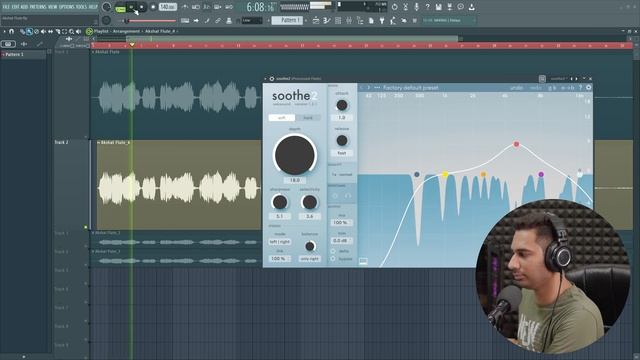Click the sharpness knob in soothe2

click(x=280, y=202)
